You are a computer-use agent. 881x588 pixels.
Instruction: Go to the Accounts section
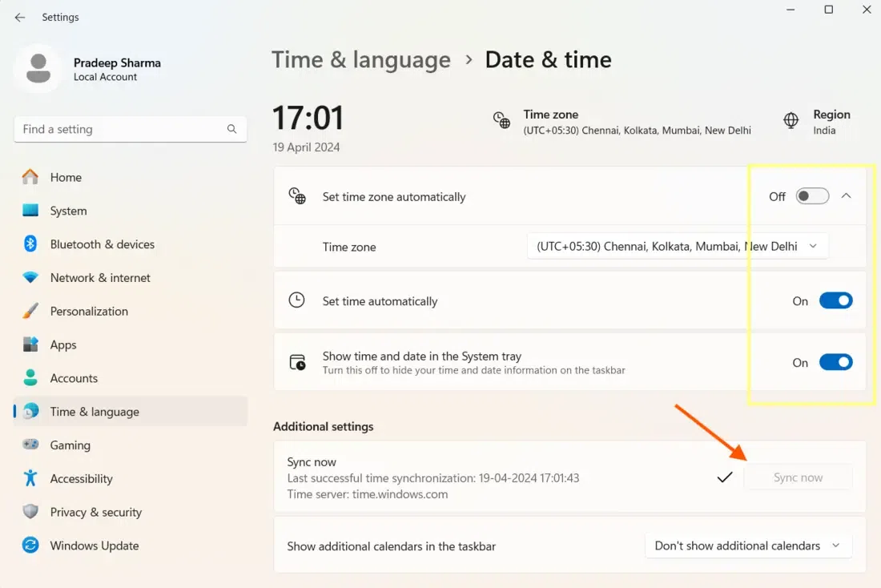click(74, 378)
